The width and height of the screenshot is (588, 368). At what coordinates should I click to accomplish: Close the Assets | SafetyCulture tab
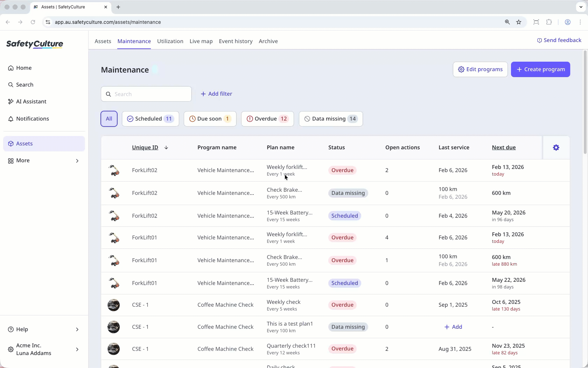[x=106, y=7]
